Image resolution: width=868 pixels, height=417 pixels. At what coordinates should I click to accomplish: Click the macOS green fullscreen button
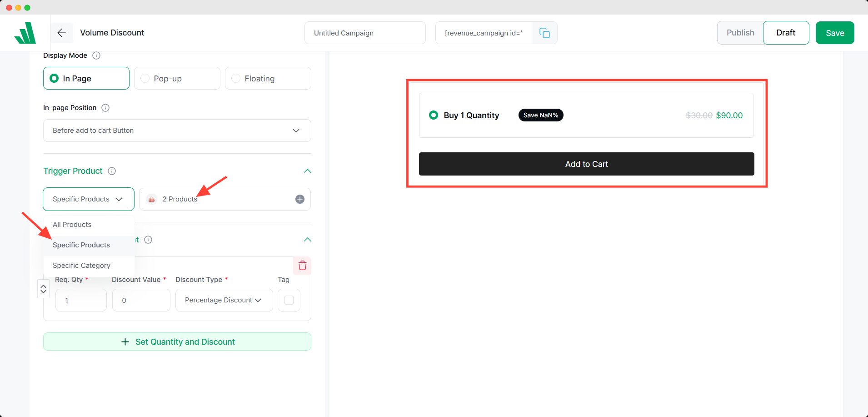[27, 8]
